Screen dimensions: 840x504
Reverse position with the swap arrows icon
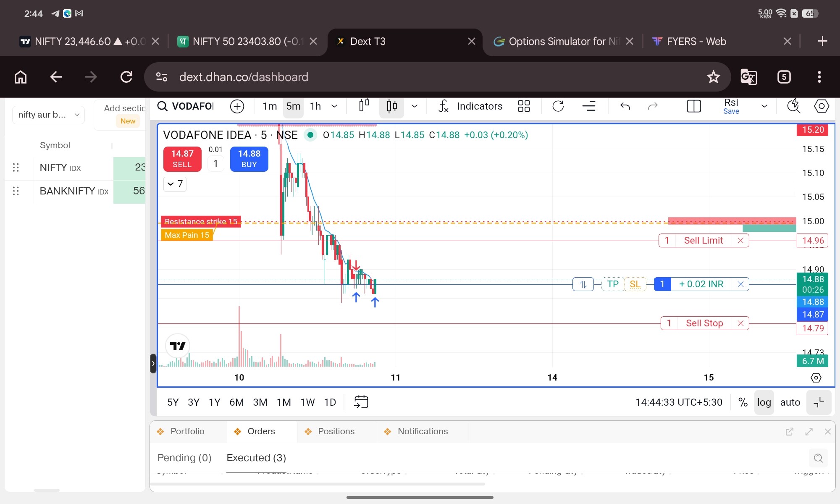583,284
